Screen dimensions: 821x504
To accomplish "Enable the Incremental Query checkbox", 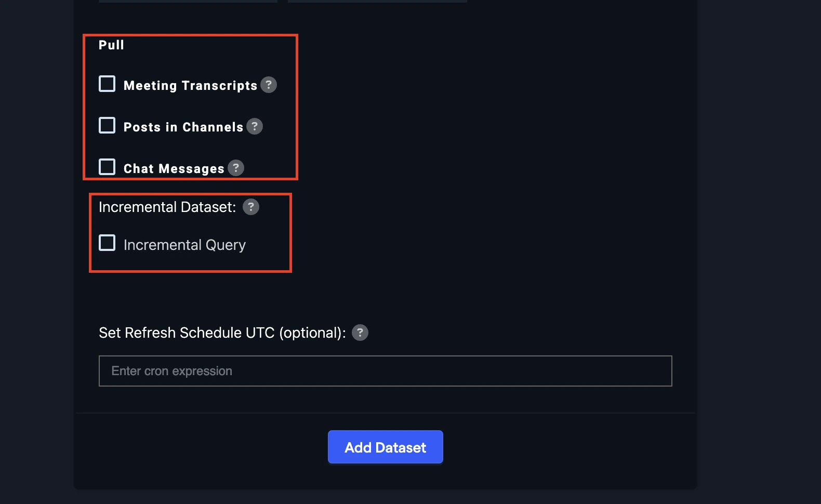I will (107, 242).
